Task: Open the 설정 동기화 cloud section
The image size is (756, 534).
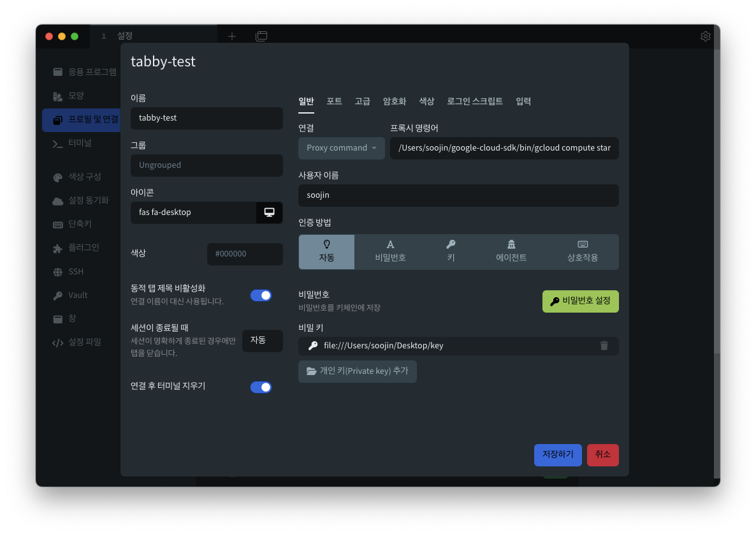Action: 81,200
